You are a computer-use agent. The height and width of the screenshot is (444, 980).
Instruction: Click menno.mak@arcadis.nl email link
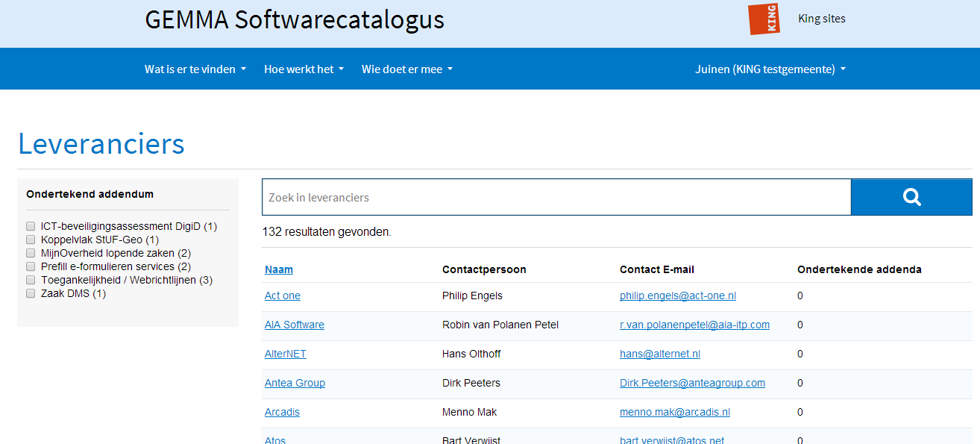pos(675,412)
